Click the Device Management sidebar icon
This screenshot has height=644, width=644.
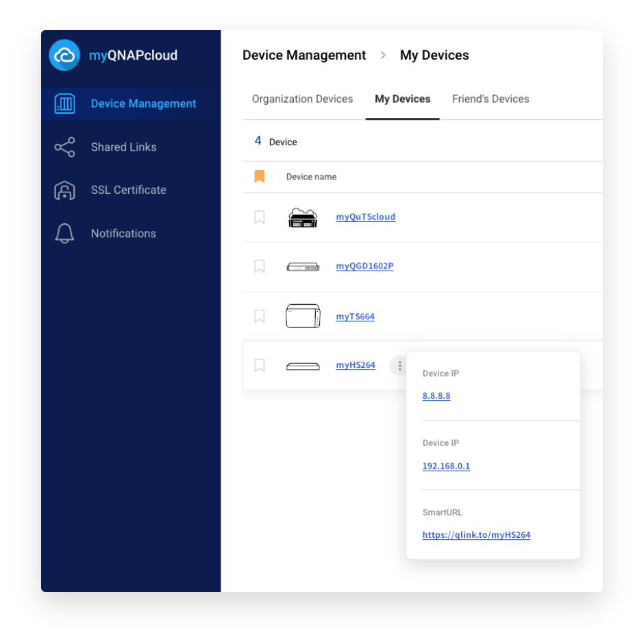click(64, 104)
